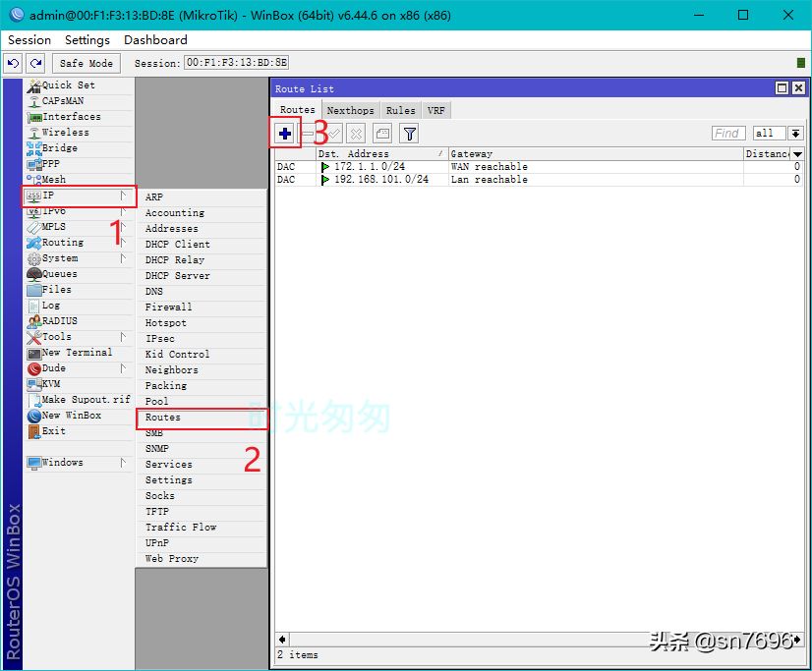Select Routes in the IP submenu
Image resolution: width=812 pixels, height=671 pixels.
202,418
